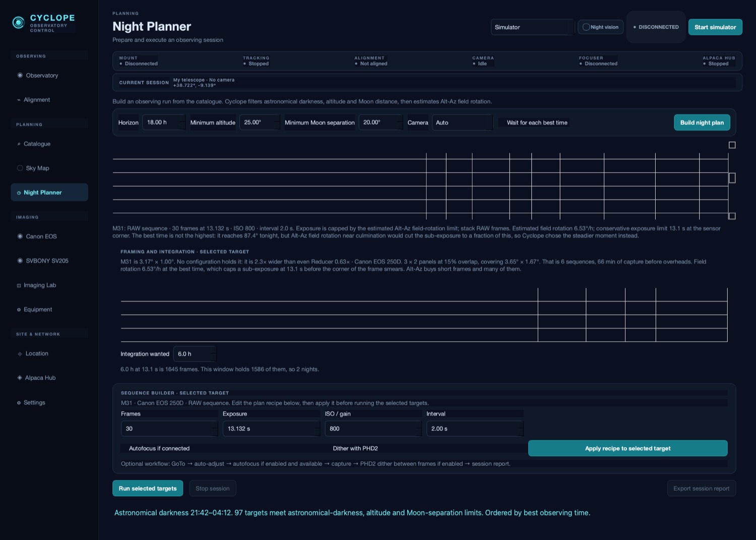The height and width of the screenshot is (540, 756).
Task: Click the Build night plan button
Action: point(702,123)
